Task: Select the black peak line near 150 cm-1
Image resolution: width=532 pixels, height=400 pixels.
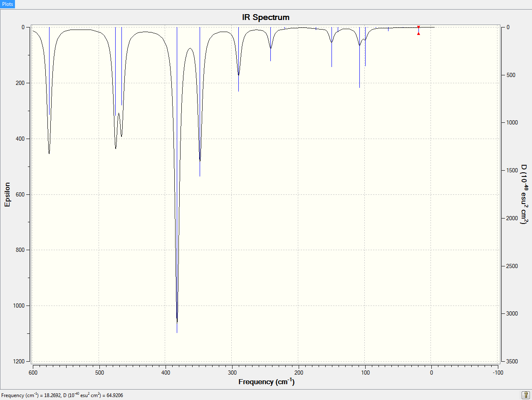Action: [332, 47]
